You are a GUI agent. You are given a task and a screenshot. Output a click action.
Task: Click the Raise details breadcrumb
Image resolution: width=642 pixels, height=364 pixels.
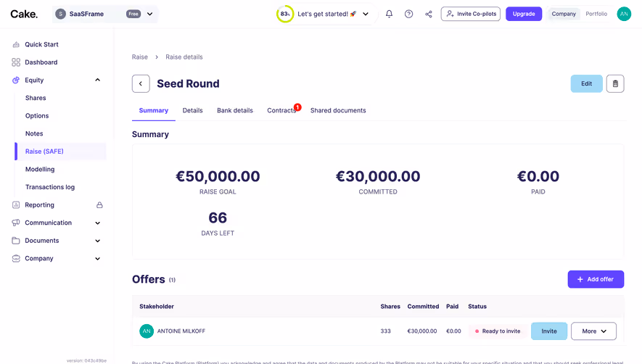[x=184, y=57]
